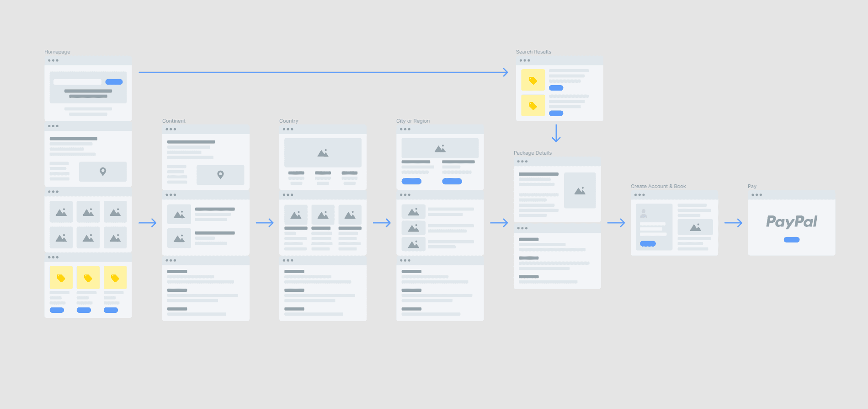Click the blue button in Create Account form
Image resolution: width=868 pixels, height=409 pixels.
pos(648,244)
